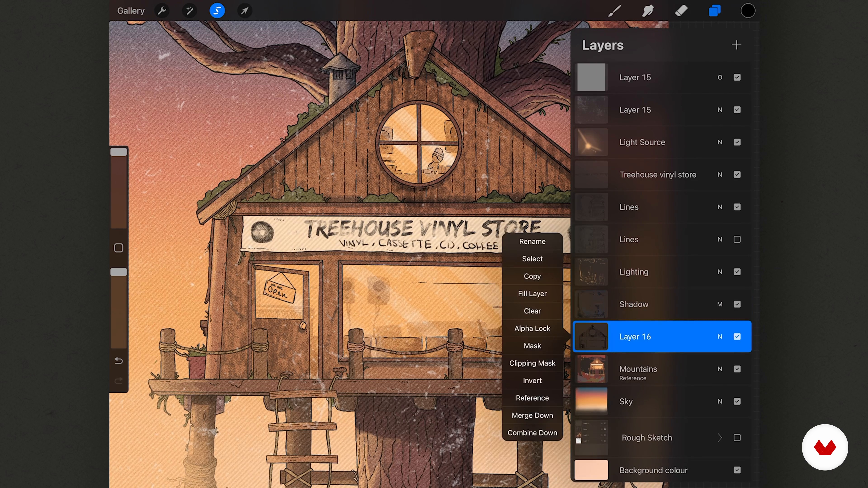This screenshot has height=488, width=868.
Task: Choose Fill Layer option
Action: click(x=532, y=294)
